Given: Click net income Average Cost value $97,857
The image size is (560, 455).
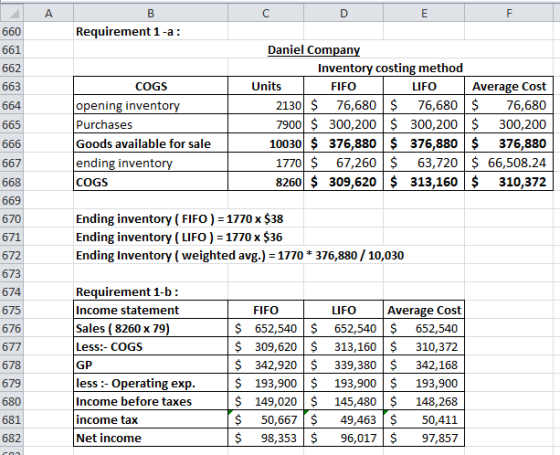Looking at the screenshot, I should click(424, 438).
